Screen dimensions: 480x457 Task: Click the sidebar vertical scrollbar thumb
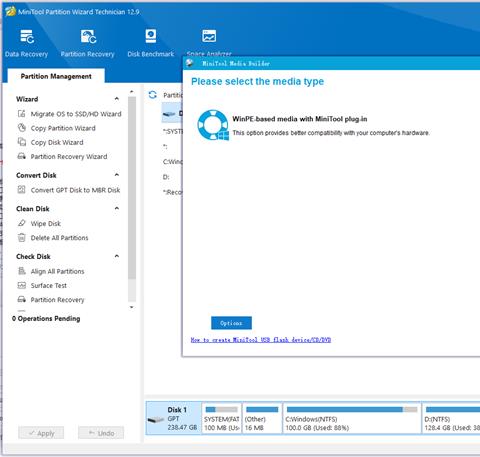(x=132, y=188)
